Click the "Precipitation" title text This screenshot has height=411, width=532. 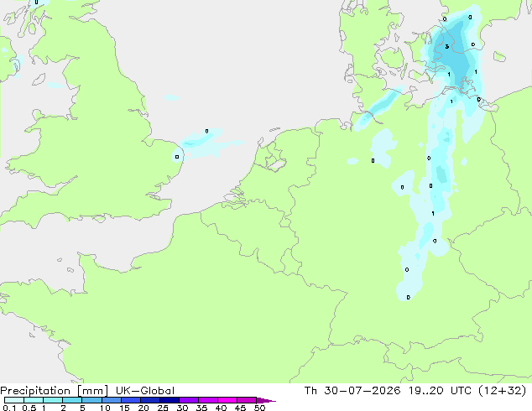point(35,391)
